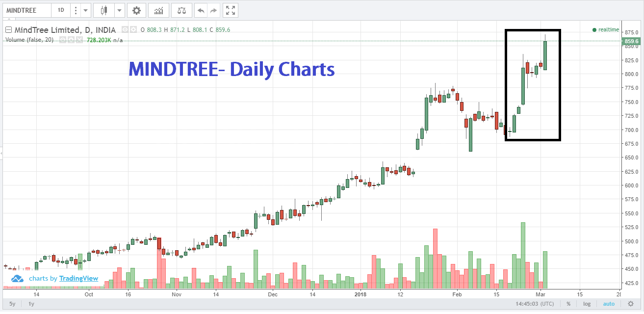Click the 1D interval button
The height and width of the screenshot is (314, 644).
[x=61, y=10]
